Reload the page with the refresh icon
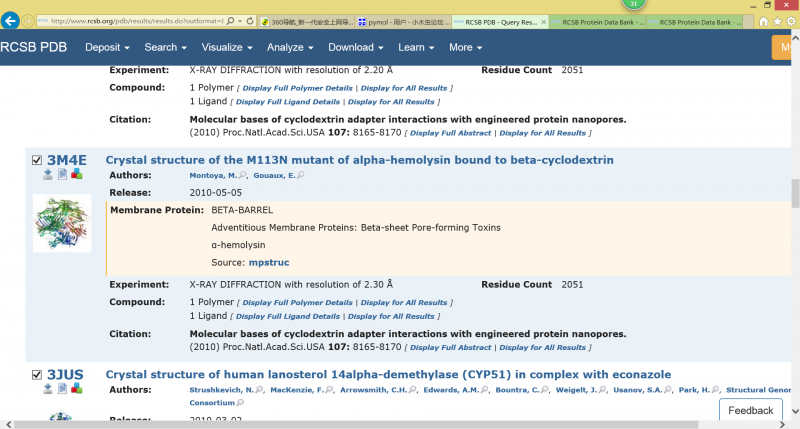Screen dimensions: 800x429 [x=249, y=21]
